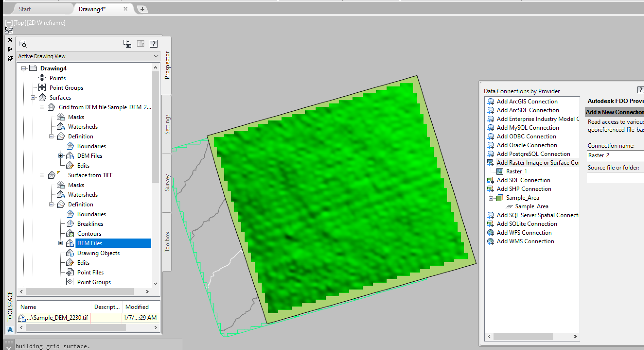This screenshot has height=350, width=644.
Task: Collapse Sample_Area connection node
Action: coord(491,198)
